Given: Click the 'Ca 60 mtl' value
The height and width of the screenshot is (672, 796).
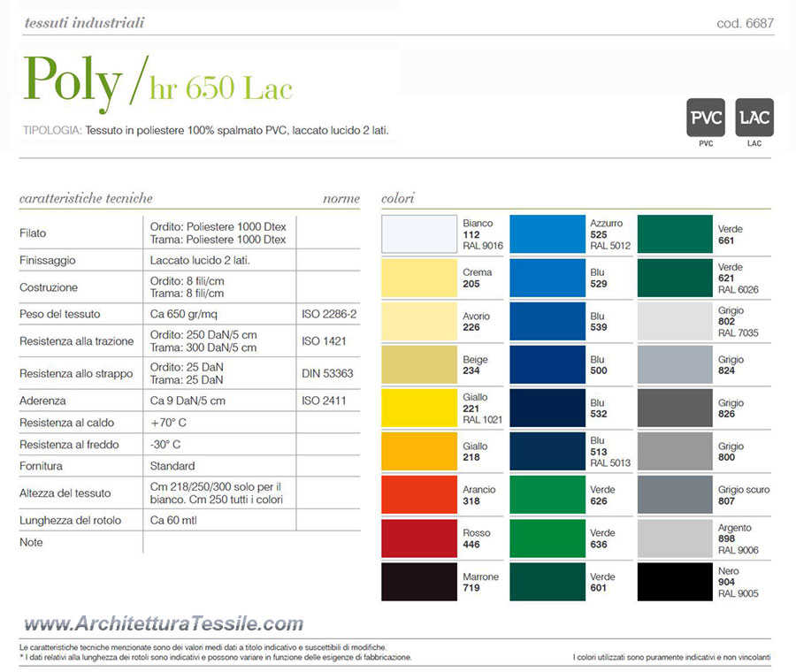Looking at the screenshot, I should (173, 520).
